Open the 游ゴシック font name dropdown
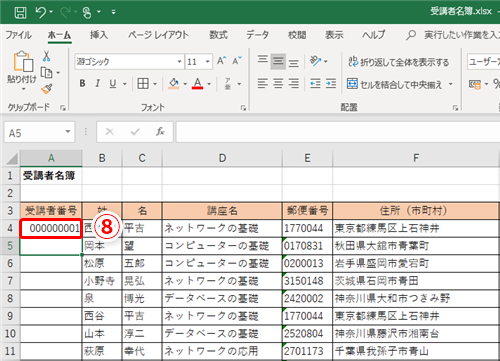The image size is (500, 361). point(179,61)
